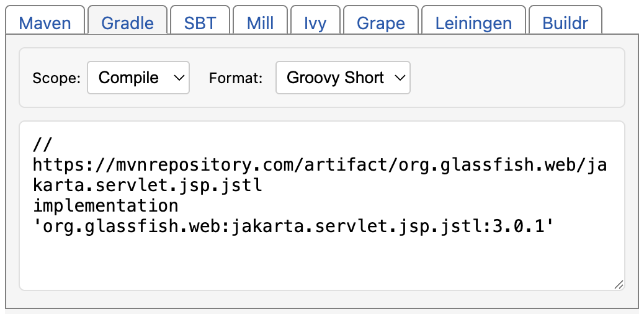Viewport: 644px width, 314px height.
Task: Open the Ivy tab
Action: click(x=315, y=20)
